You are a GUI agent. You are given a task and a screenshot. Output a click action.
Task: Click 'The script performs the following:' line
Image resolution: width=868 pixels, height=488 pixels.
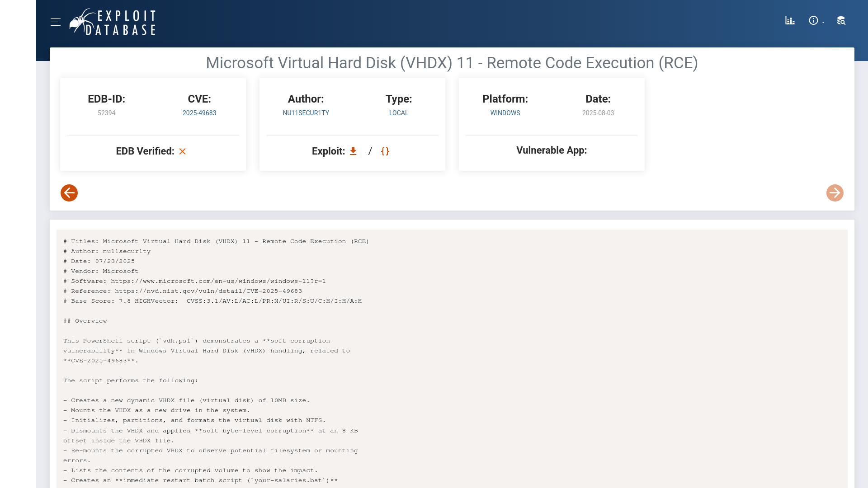131,380
